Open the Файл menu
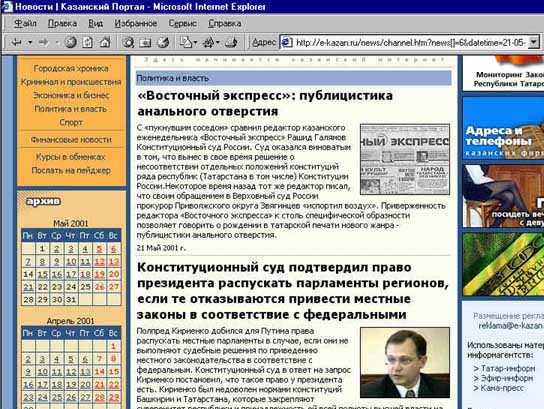This screenshot has height=409, width=544. tap(25, 23)
